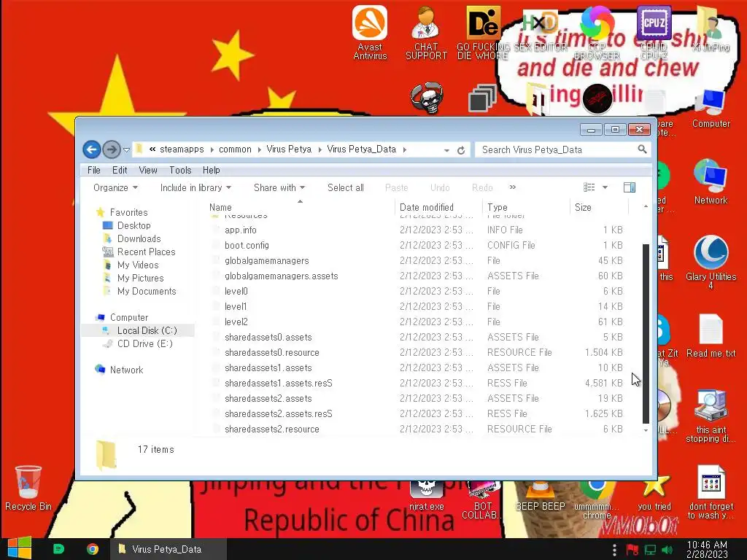Select CD Drive (E:) in the tree

[x=145, y=343]
